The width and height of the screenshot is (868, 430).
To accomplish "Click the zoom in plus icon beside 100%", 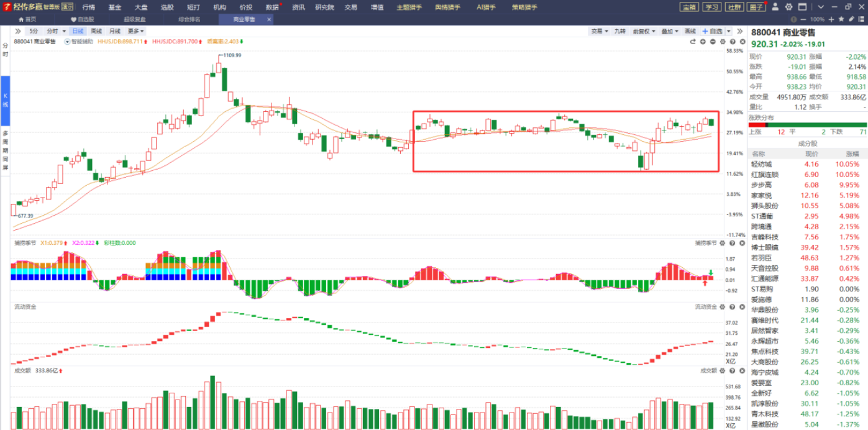I will pos(831,19).
